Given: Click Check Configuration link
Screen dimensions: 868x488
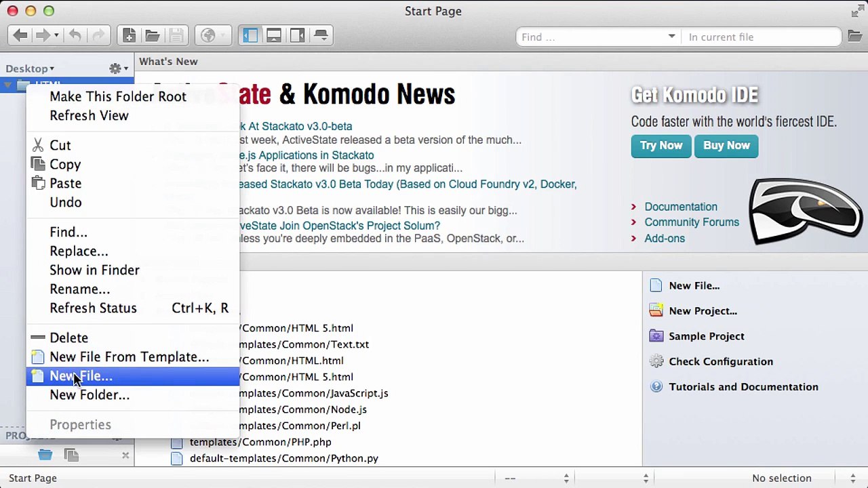Looking at the screenshot, I should (721, 361).
